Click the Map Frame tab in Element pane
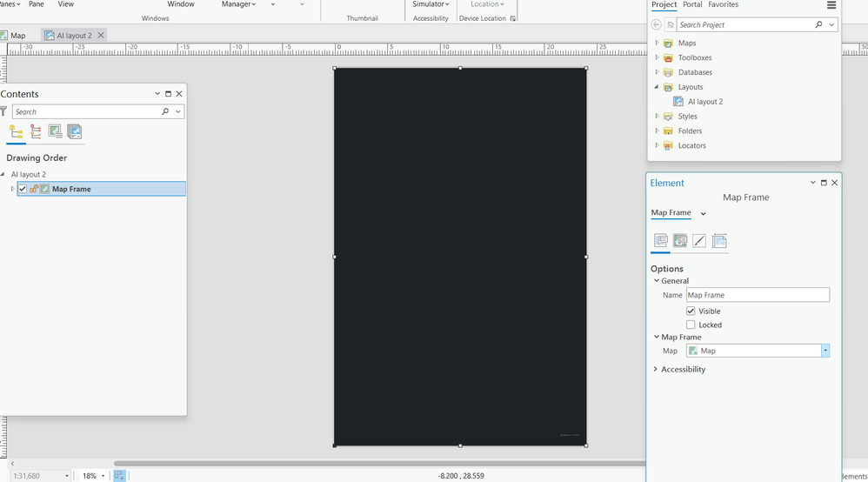 click(671, 213)
